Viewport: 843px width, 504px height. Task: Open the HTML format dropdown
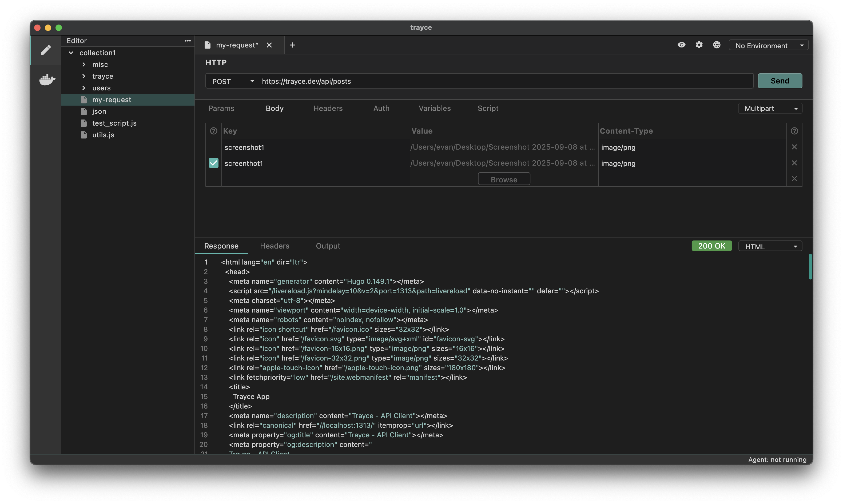click(x=770, y=246)
